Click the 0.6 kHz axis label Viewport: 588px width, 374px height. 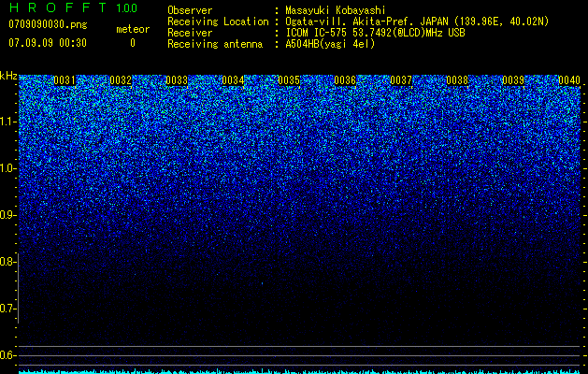[x=7, y=355]
